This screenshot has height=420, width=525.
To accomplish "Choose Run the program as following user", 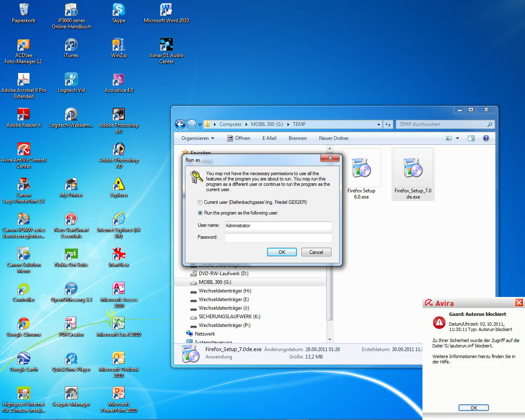I will tap(200, 213).
